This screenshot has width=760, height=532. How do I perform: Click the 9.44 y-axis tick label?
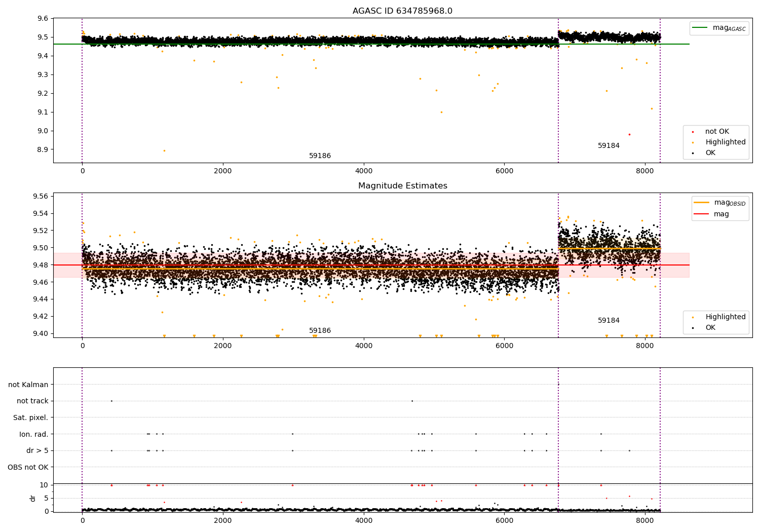[41, 299]
